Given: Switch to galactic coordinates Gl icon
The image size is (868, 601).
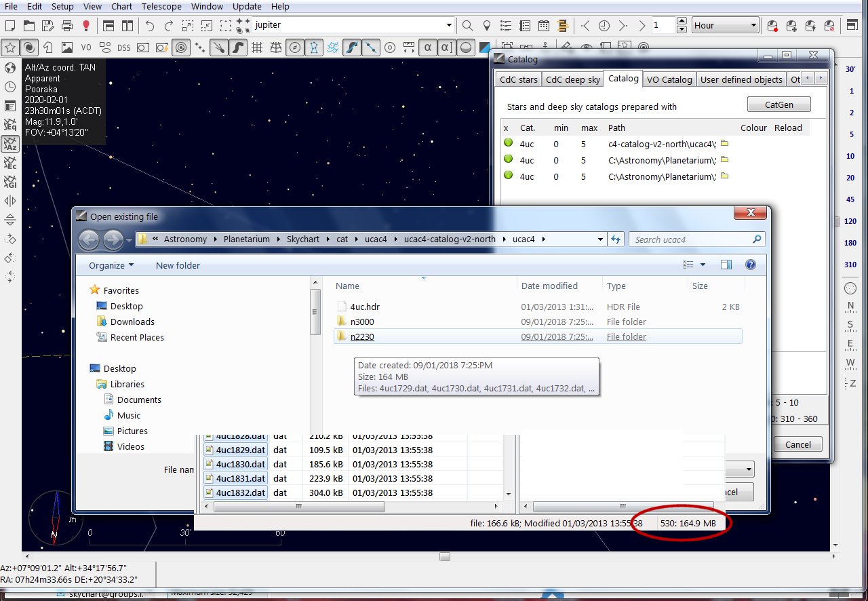Looking at the screenshot, I should click(x=10, y=182).
